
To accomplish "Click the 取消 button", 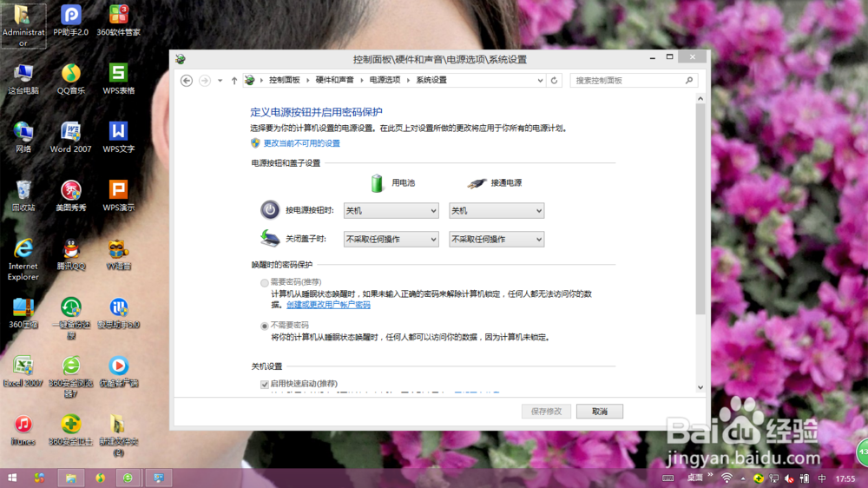I will coord(600,411).
